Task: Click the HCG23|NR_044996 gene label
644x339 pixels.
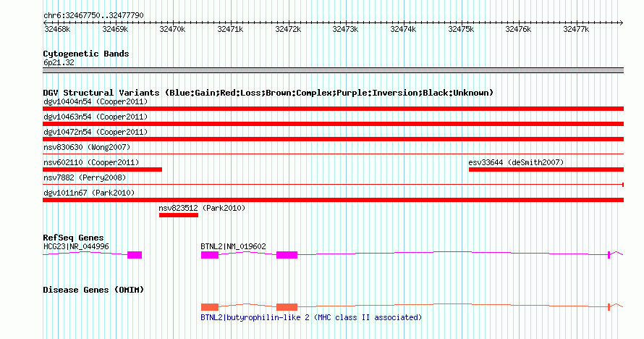Action: pos(76,246)
